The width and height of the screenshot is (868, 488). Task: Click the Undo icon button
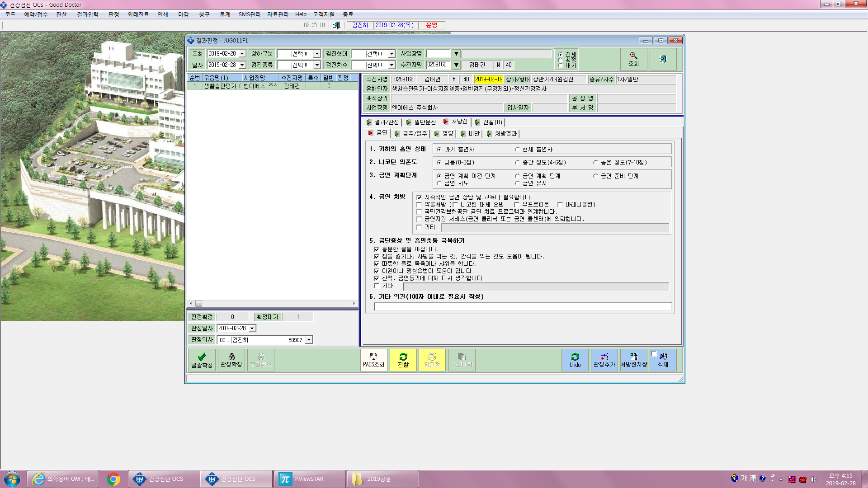[x=575, y=360]
